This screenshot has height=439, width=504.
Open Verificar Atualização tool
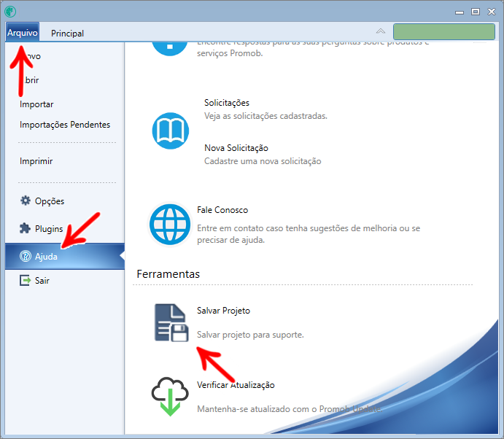[236, 385]
